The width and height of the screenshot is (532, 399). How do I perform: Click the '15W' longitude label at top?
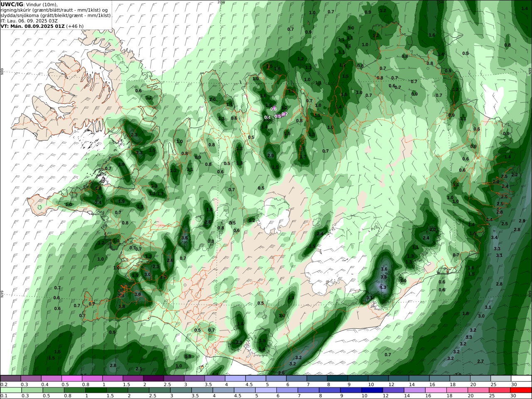click(440, 2)
